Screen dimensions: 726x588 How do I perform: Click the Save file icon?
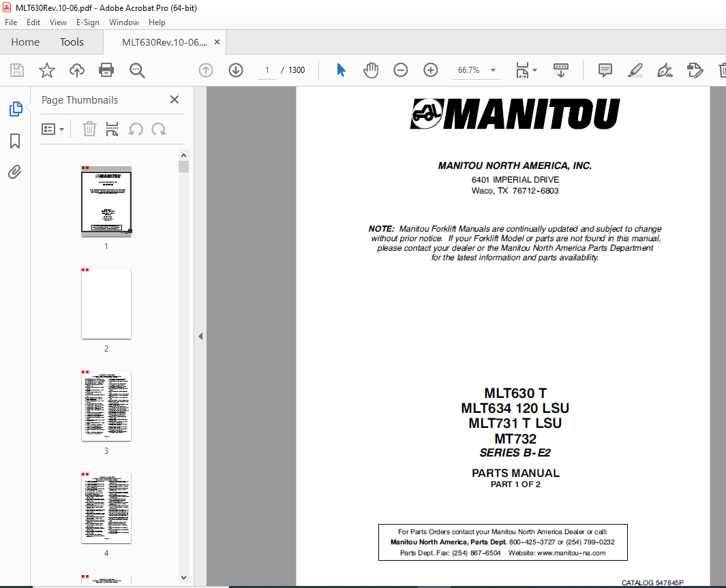(x=17, y=70)
